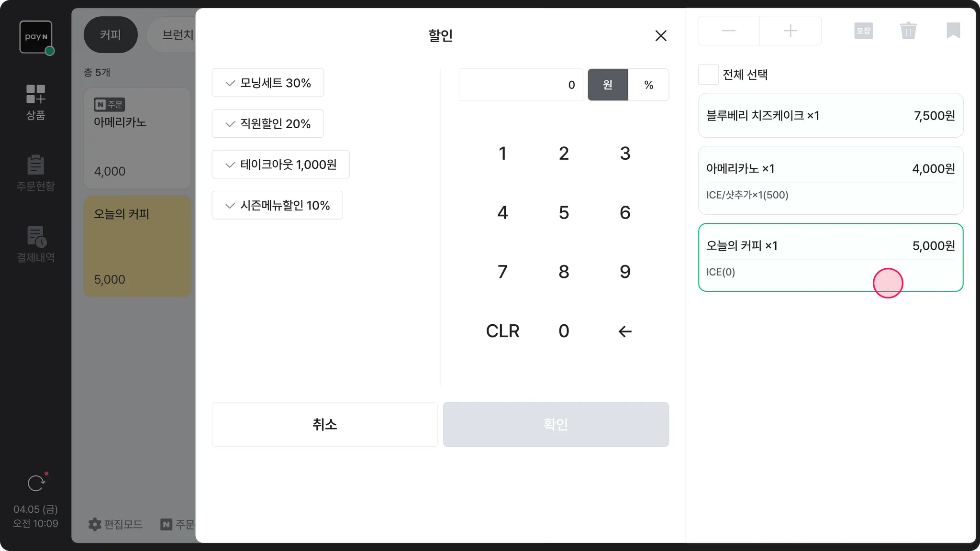Viewport: 980px width, 551px height.
Task: Select the 커피 category tab
Action: pos(111,35)
